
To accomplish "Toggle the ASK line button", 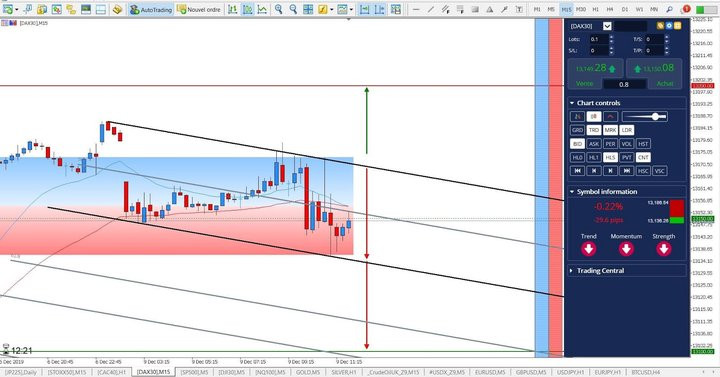I will [594, 144].
